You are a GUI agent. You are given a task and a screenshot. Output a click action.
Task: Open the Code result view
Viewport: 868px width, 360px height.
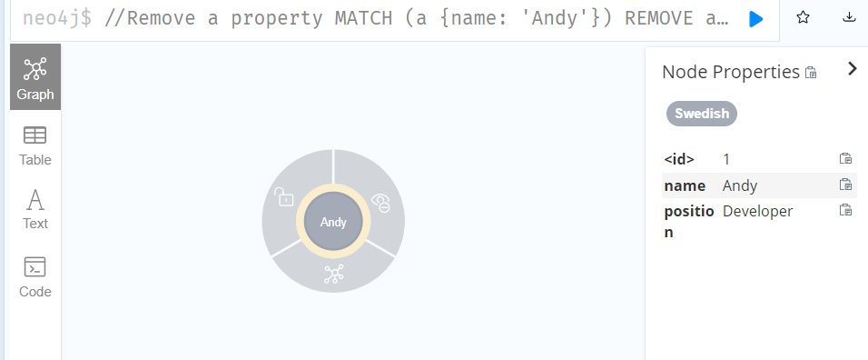35,277
